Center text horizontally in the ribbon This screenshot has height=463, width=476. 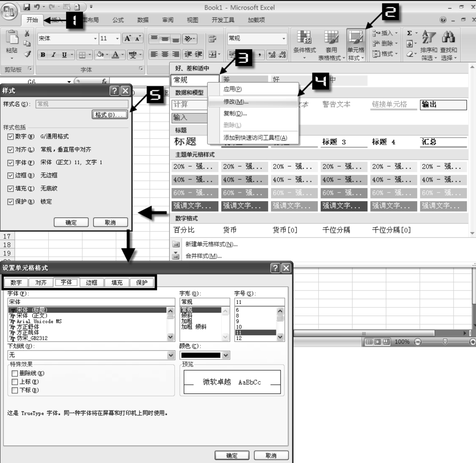coord(165,54)
